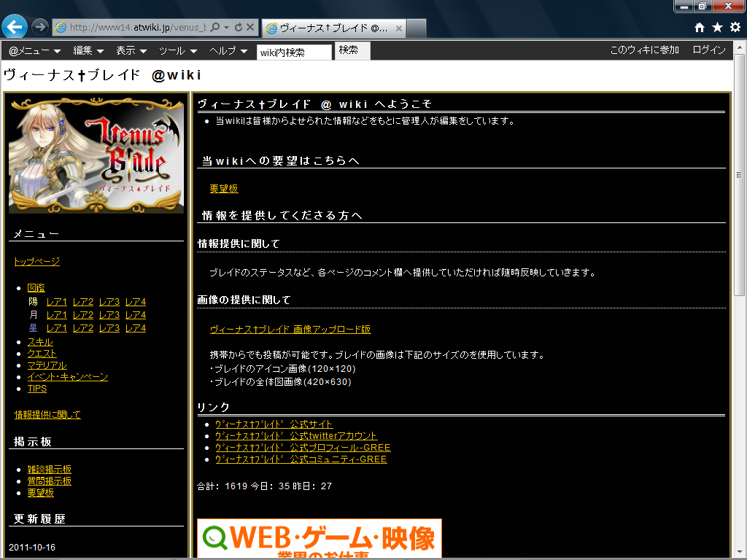Open レア2 link in the 星 row
Image resolution: width=747 pixels, height=560 pixels.
click(83, 328)
